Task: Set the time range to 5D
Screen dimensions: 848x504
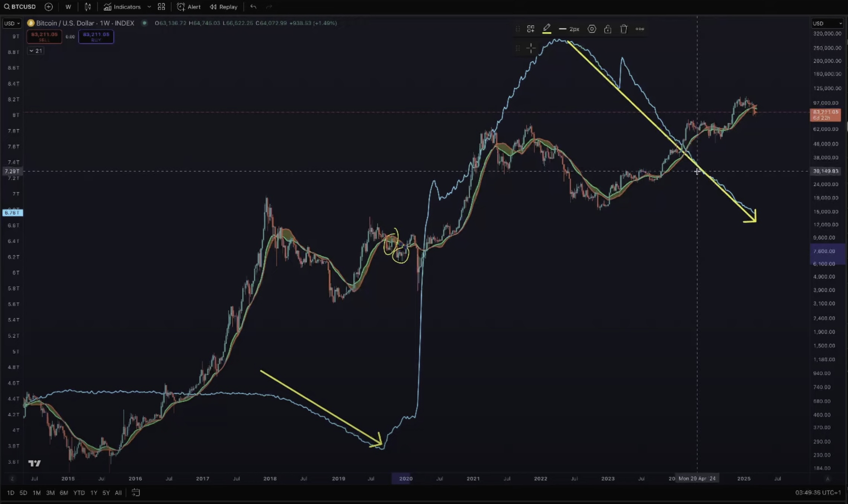Action: pyautogui.click(x=23, y=493)
